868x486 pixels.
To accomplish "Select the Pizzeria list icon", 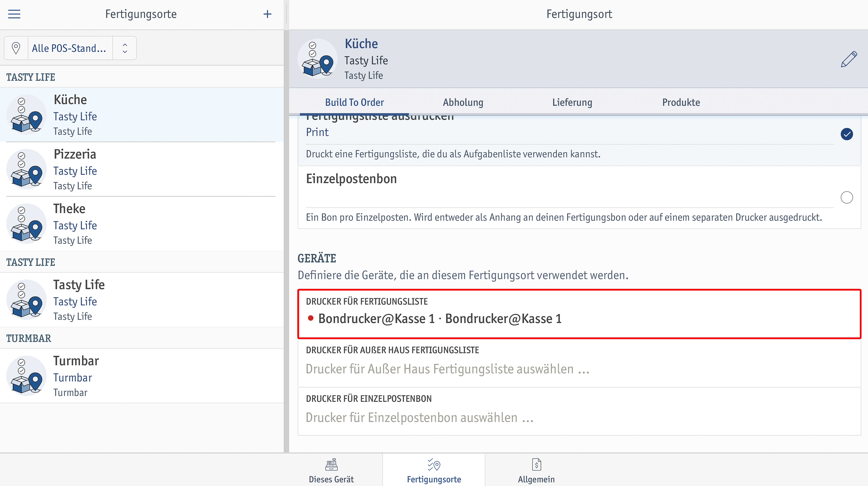I will pyautogui.click(x=27, y=169).
